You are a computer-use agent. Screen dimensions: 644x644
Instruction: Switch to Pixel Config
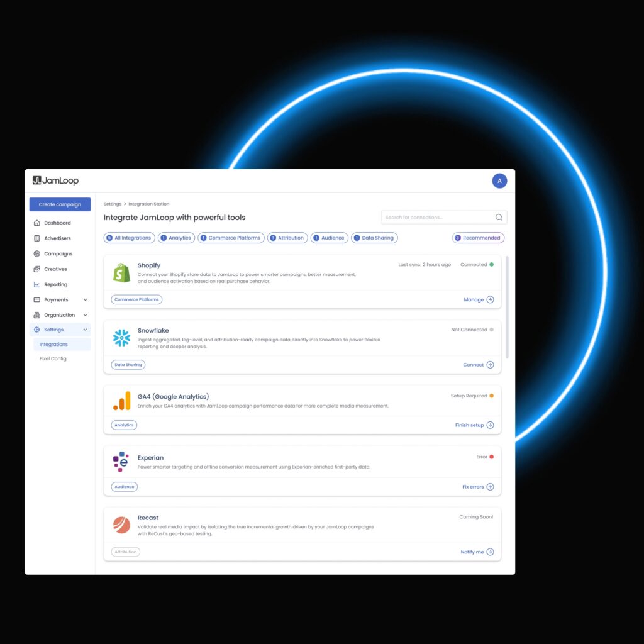[52, 358]
